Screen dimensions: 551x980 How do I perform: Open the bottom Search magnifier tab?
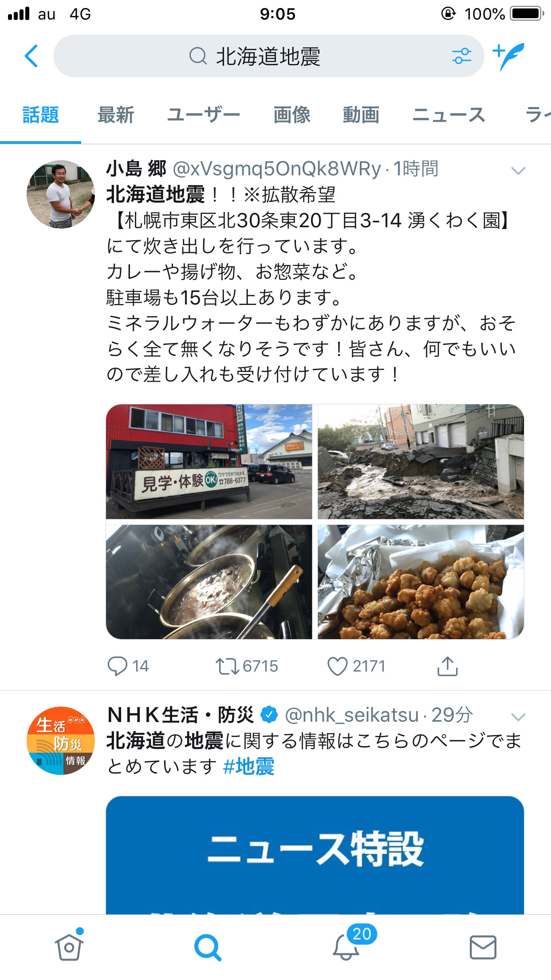pyautogui.click(x=207, y=947)
